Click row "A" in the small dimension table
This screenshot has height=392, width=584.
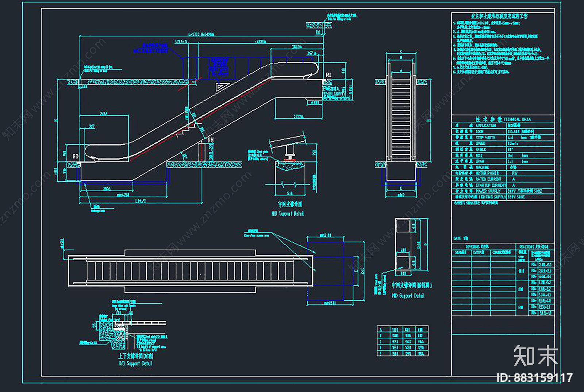click(x=381, y=330)
